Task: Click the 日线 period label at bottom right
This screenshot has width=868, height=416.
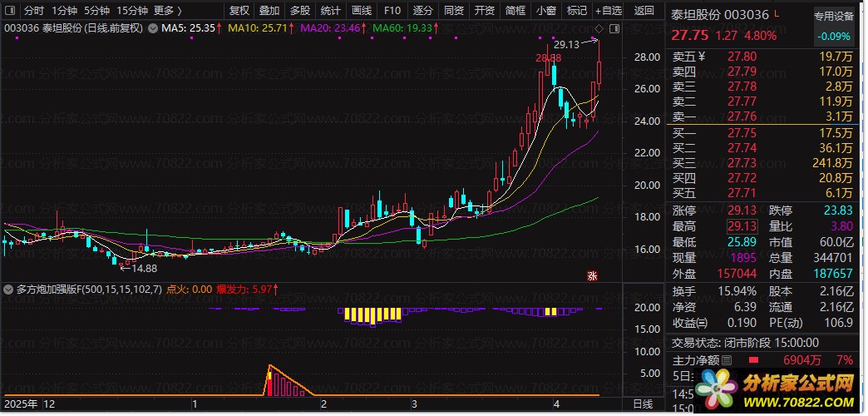Action: [x=642, y=404]
